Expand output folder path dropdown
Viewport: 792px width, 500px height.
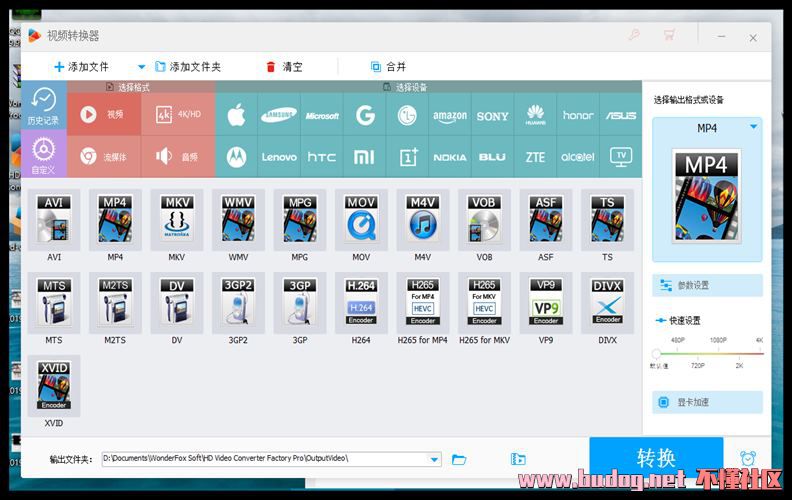[x=434, y=459]
